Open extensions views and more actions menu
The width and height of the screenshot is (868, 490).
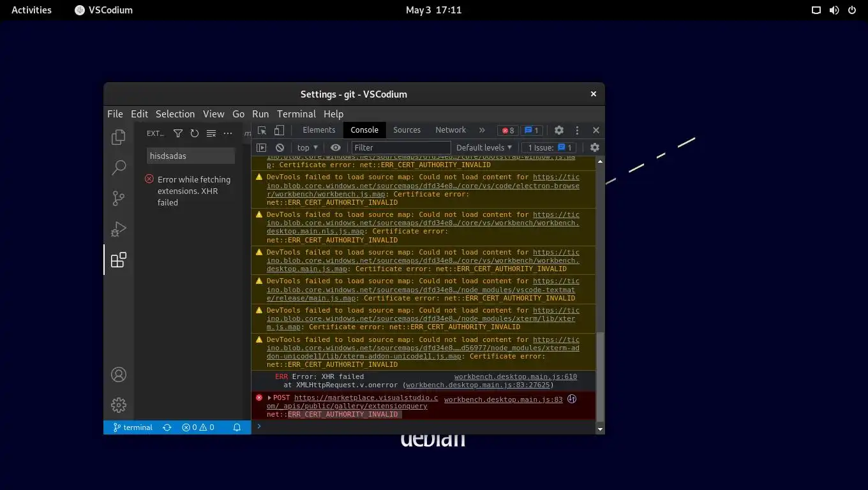click(228, 133)
